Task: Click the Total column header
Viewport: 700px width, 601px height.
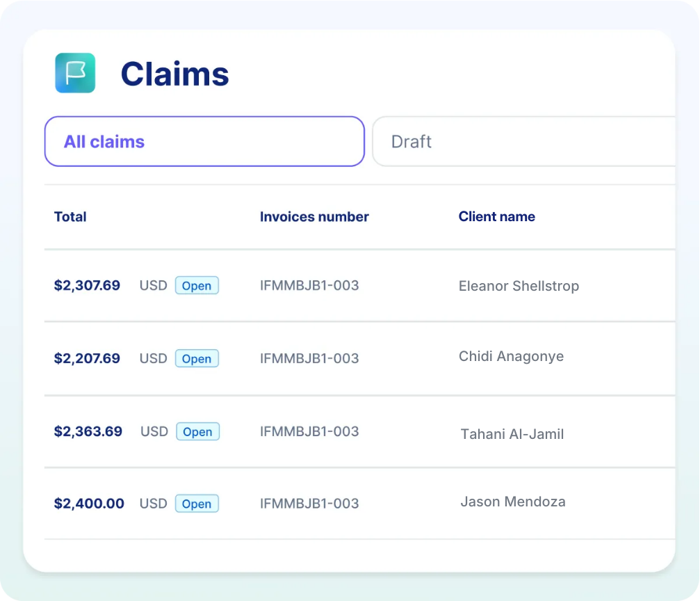Action: click(70, 217)
